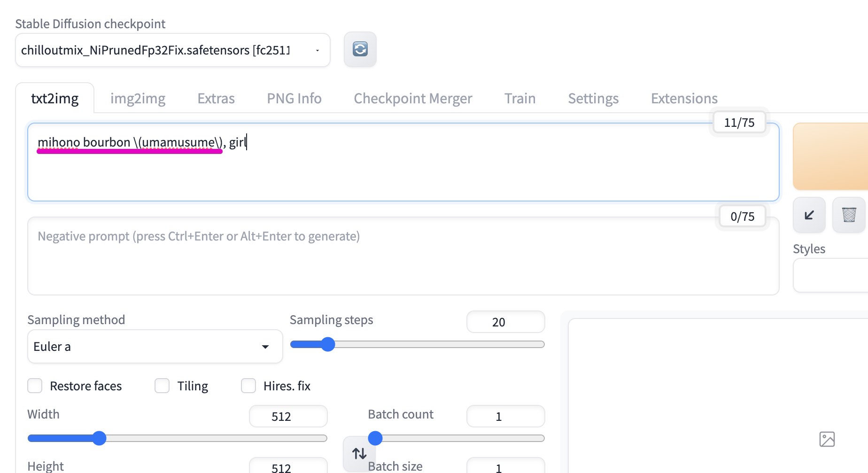
Task: Open the Settings tab
Action: 593,98
